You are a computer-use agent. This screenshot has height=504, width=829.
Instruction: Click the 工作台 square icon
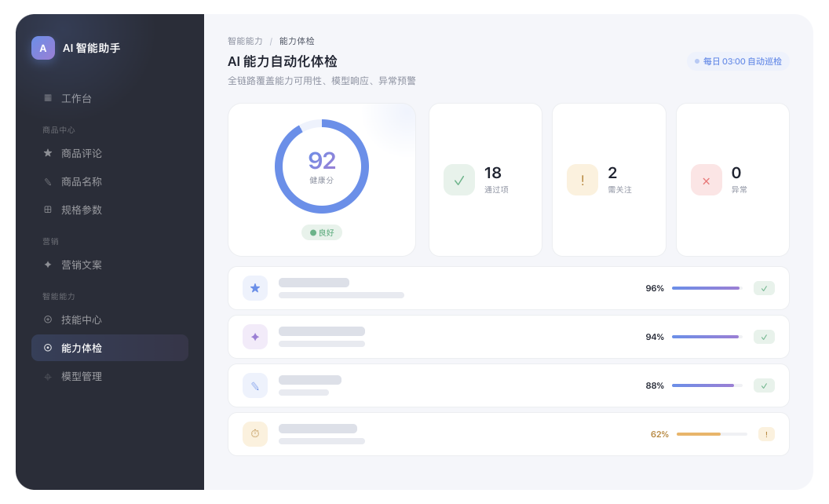pyautogui.click(x=48, y=98)
